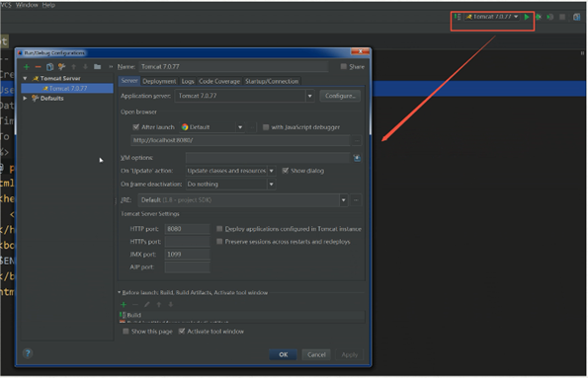Open the Default browser dropdown
Viewport: 588px width, 378px height.
(x=240, y=127)
